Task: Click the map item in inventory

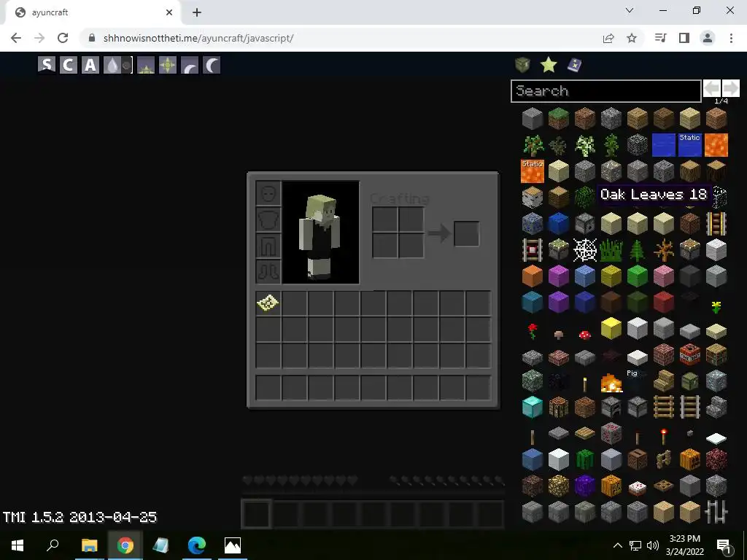Action: [x=268, y=303]
